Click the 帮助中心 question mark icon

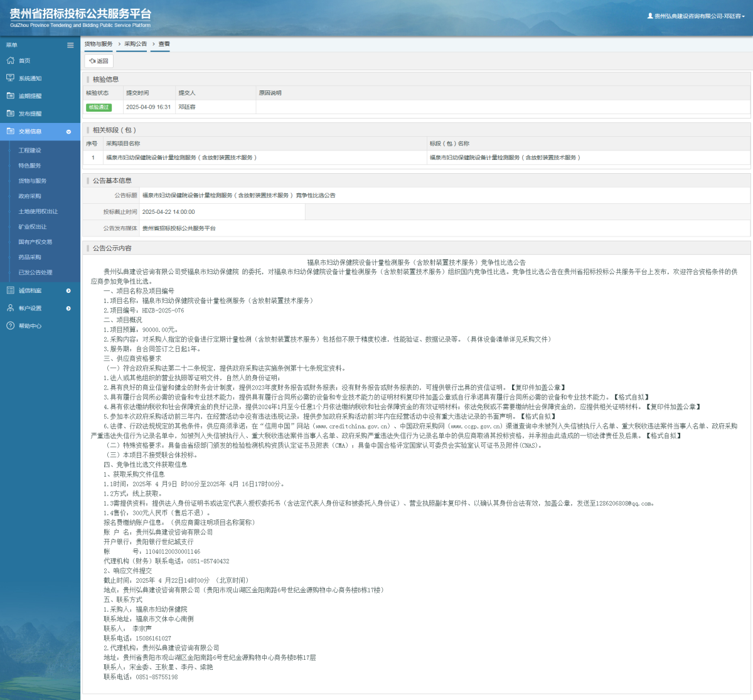pyautogui.click(x=10, y=326)
